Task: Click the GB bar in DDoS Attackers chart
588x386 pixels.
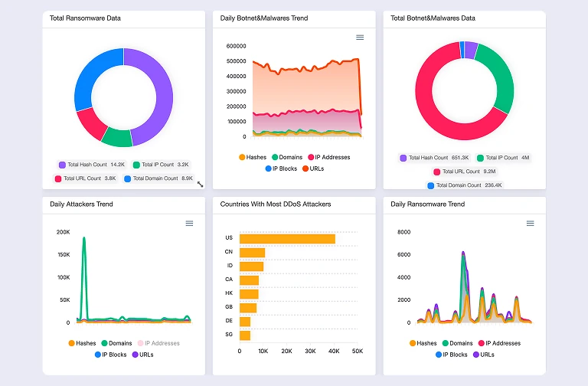Action: pos(248,308)
